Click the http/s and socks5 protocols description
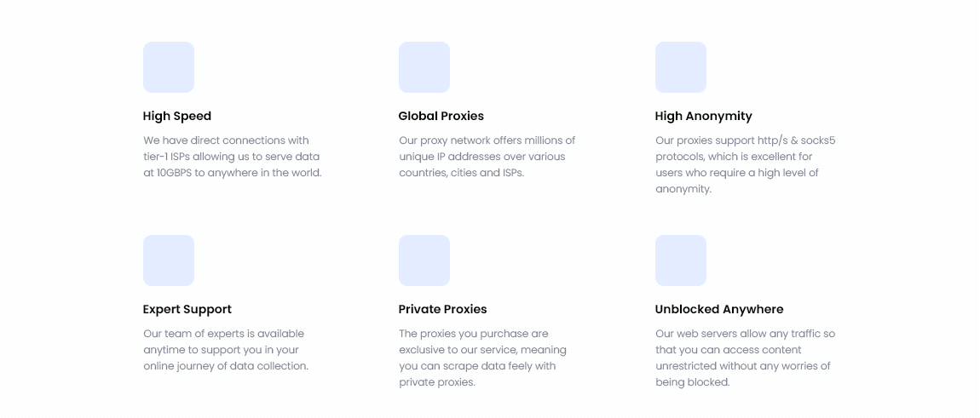The image size is (980, 418). click(745, 164)
